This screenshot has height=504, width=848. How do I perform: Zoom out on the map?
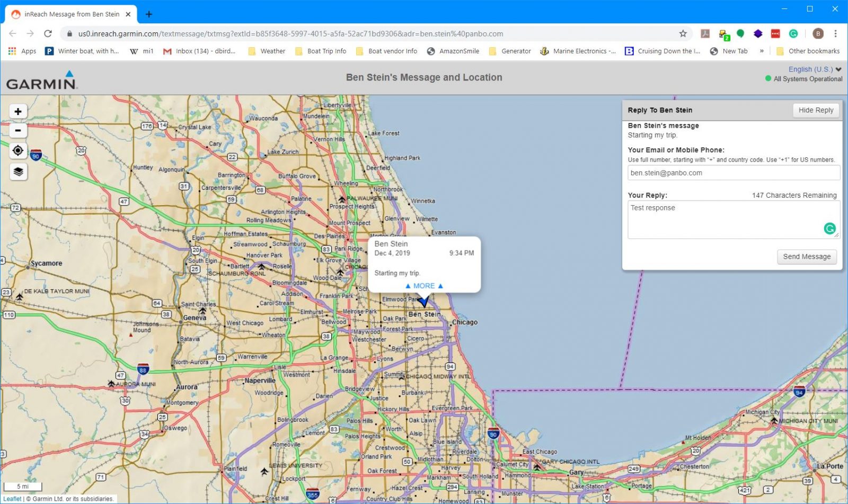[18, 130]
